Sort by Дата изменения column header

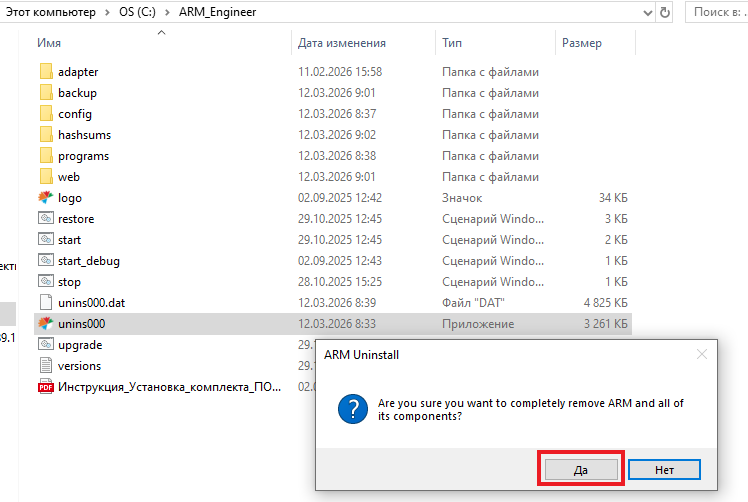pyautogui.click(x=341, y=44)
